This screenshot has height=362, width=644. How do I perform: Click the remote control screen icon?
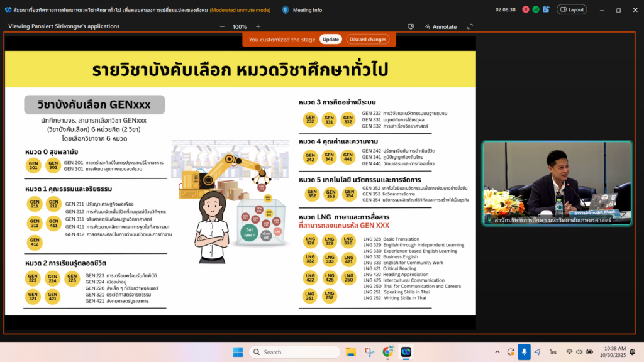(x=411, y=27)
